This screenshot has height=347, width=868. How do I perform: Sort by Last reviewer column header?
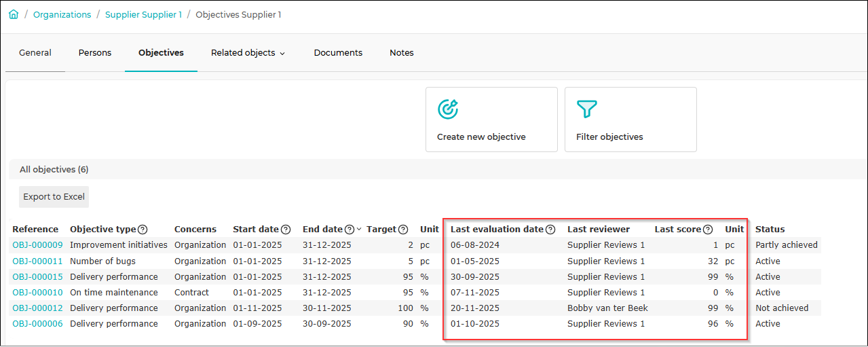click(x=599, y=230)
